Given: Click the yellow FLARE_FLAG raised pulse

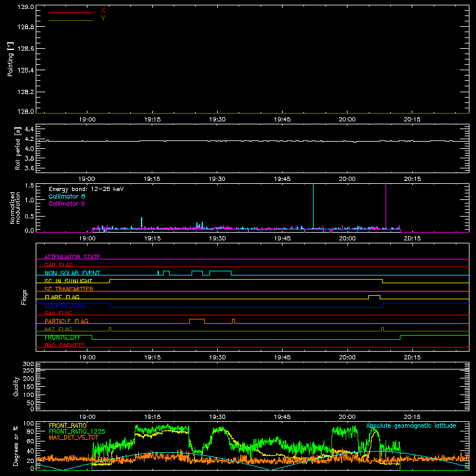Looking at the screenshot, I should 374,296.
